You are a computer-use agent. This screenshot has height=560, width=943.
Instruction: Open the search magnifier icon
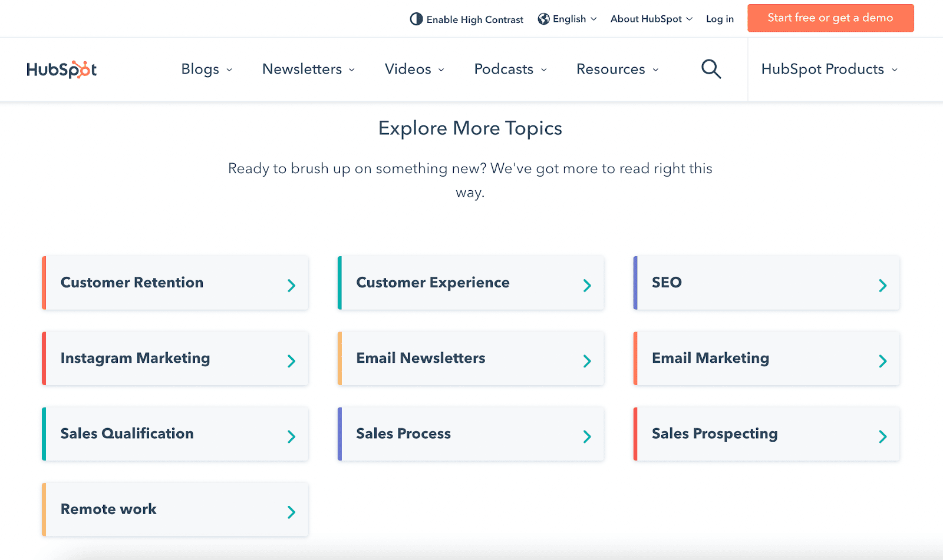pos(711,69)
